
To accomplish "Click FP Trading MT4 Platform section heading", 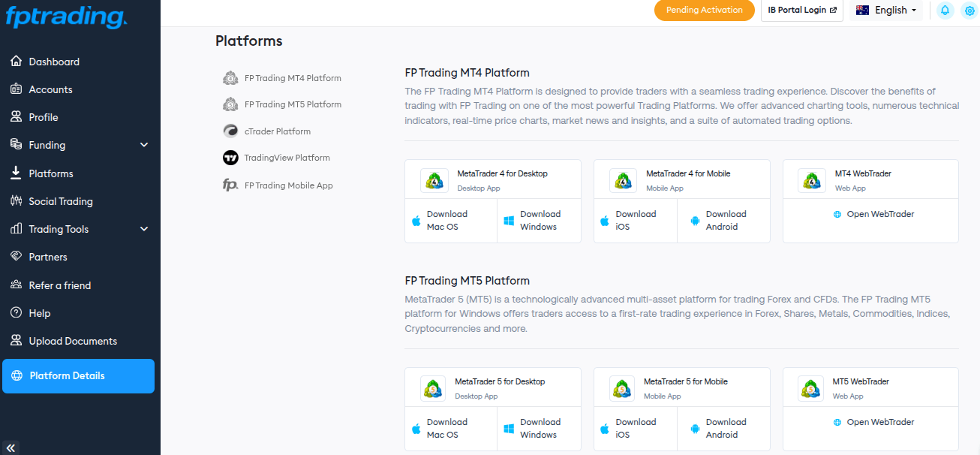I will [x=467, y=73].
